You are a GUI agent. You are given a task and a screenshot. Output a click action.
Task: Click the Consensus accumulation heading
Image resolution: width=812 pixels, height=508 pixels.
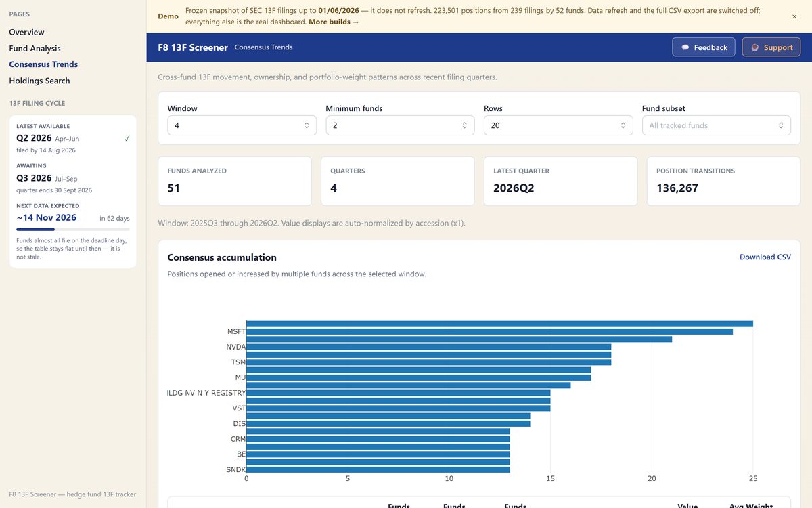click(222, 257)
